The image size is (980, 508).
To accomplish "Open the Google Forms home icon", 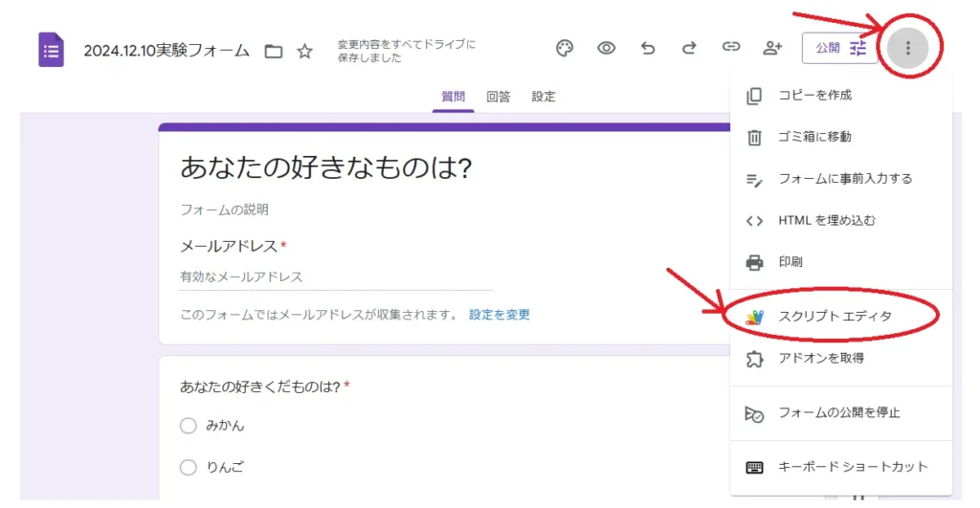I will [52, 50].
